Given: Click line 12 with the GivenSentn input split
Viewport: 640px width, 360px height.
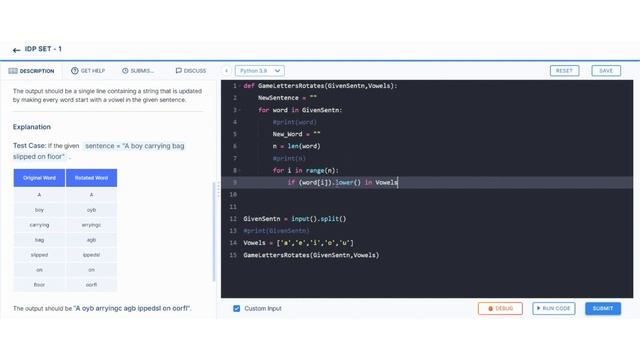Looking at the screenshot, I should tap(294, 219).
